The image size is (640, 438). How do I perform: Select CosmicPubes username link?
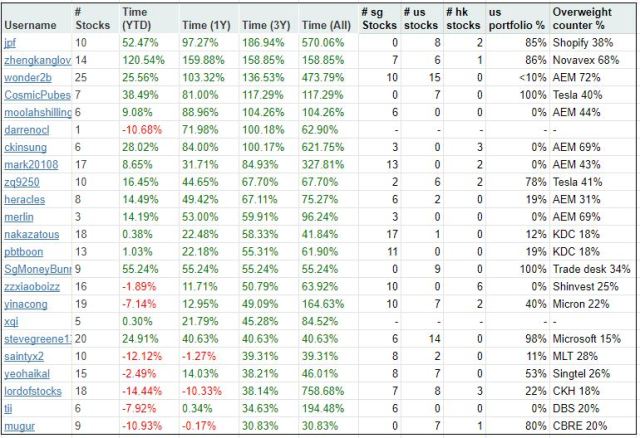[35, 94]
